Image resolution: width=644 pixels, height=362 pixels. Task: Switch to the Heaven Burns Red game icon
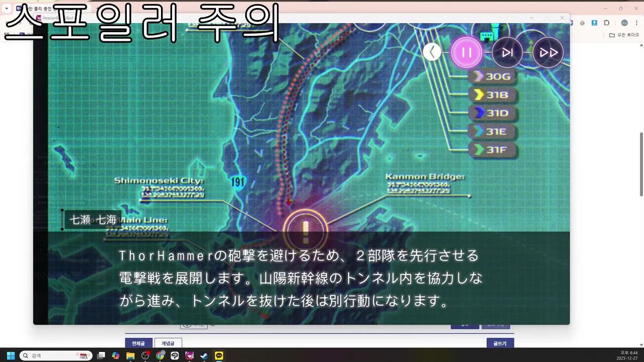(190, 355)
